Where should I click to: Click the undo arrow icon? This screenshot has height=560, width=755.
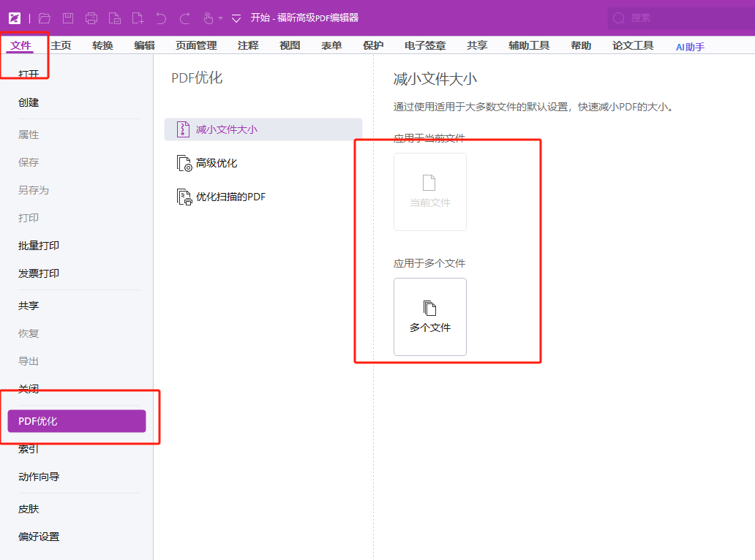(x=161, y=18)
